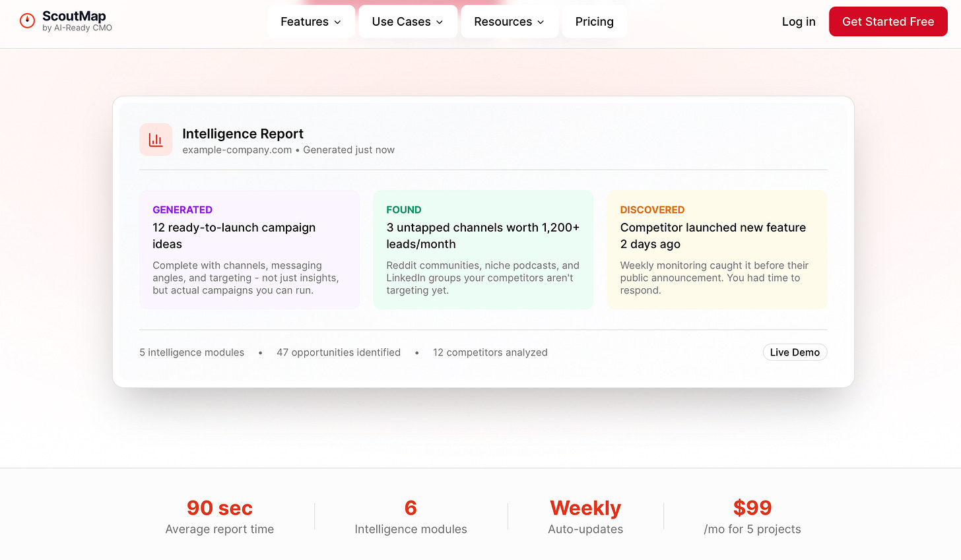The width and height of the screenshot is (961, 560).
Task: Click the 'by AI-Ready CMO' tagline
Action: point(77,28)
